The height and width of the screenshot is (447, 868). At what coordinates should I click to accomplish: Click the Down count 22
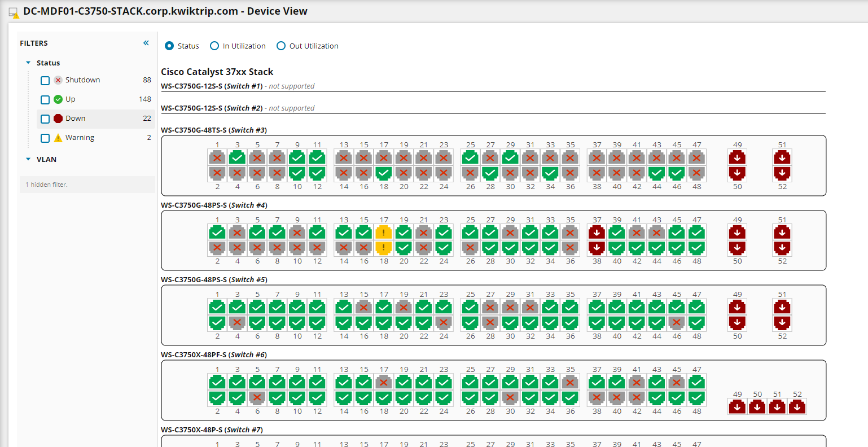point(147,118)
